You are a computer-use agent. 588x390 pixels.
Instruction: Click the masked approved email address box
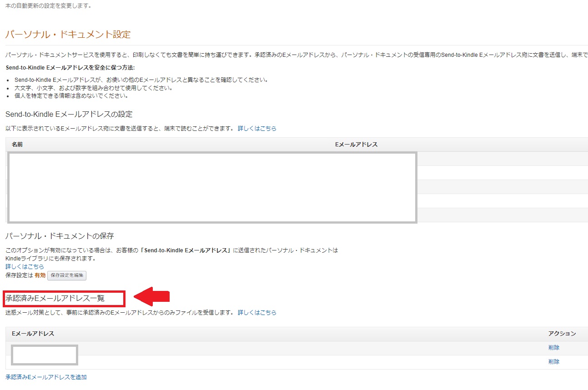click(45, 355)
